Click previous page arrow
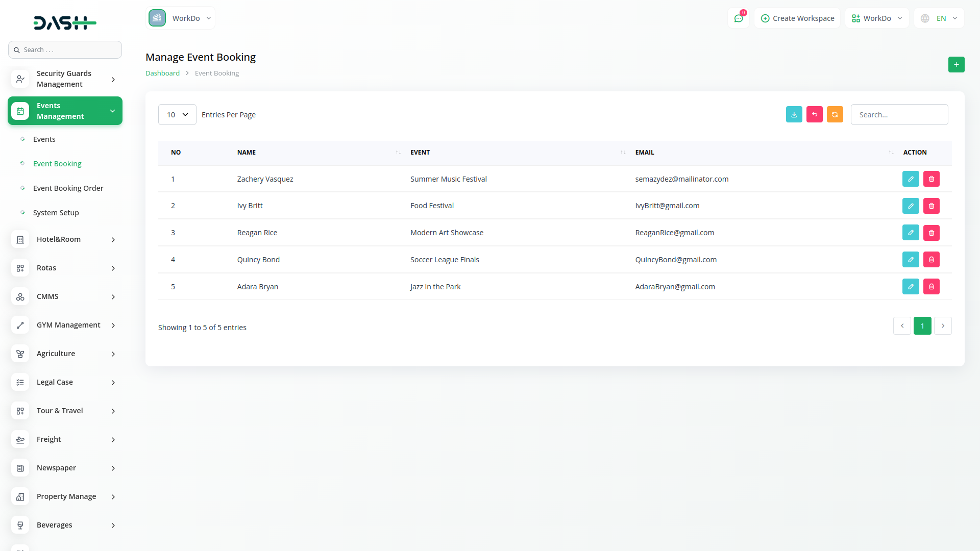This screenshot has height=551, width=980. (x=902, y=326)
